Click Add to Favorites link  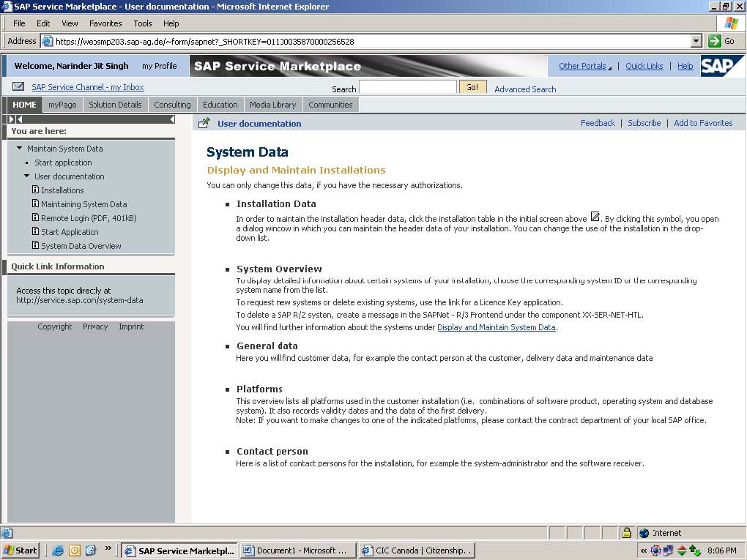tap(703, 123)
